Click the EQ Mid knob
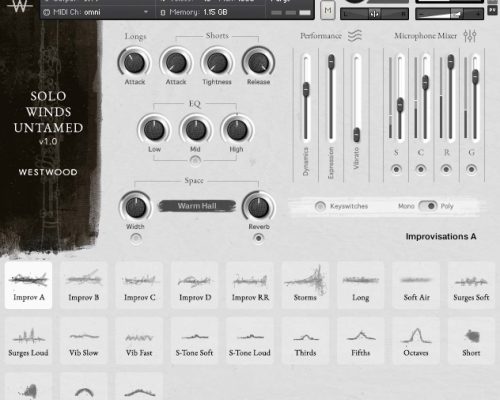500x400 pixels. (x=196, y=129)
